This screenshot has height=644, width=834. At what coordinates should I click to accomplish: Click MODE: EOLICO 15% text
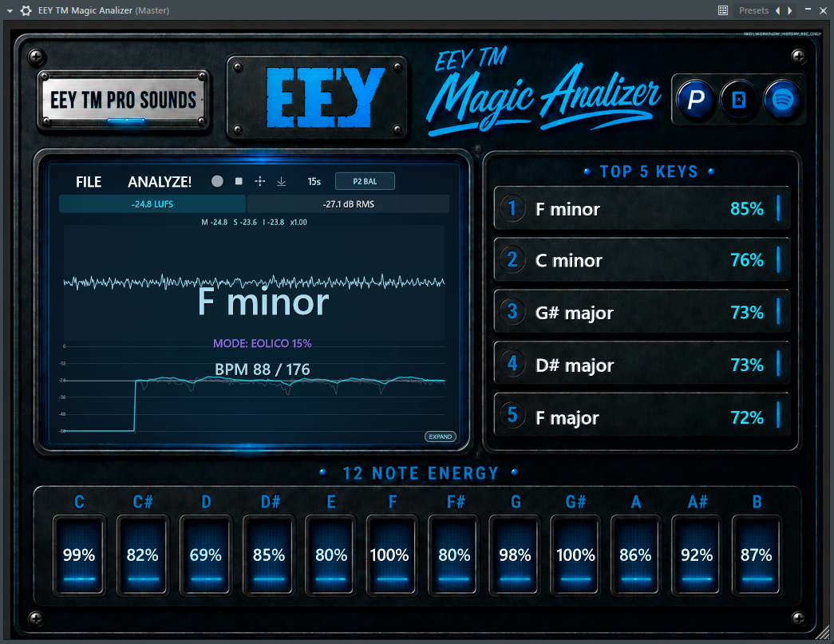pyautogui.click(x=263, y=343)
